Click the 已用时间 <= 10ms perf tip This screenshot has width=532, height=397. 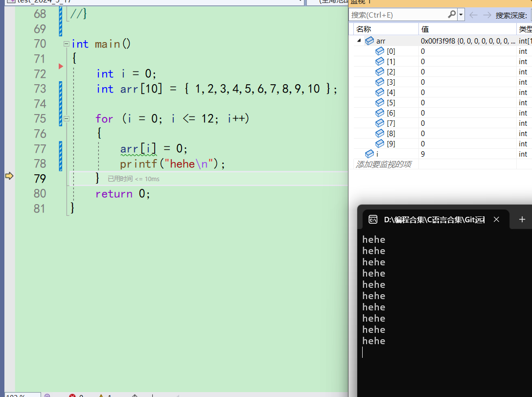[134, 179]
